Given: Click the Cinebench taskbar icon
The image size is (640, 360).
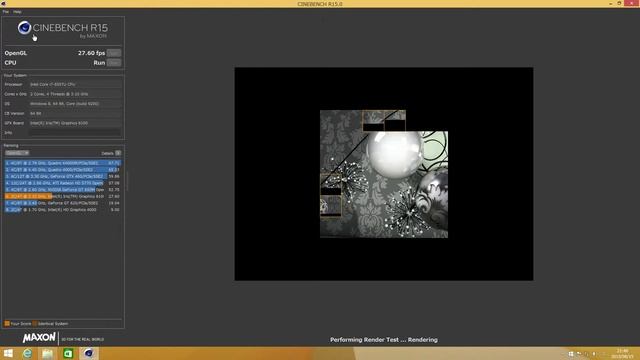Looking at the screenshot, I should (x=89, y=353).
